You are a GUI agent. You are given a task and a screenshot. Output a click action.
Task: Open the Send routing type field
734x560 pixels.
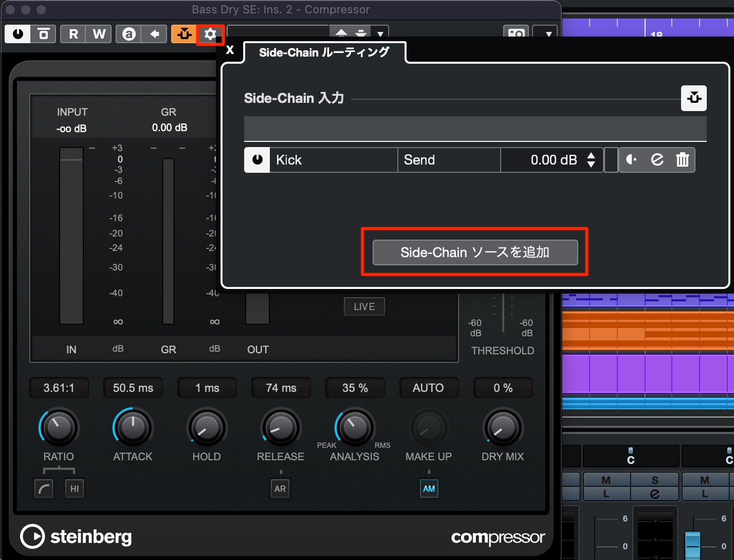(x=449, y=160)
